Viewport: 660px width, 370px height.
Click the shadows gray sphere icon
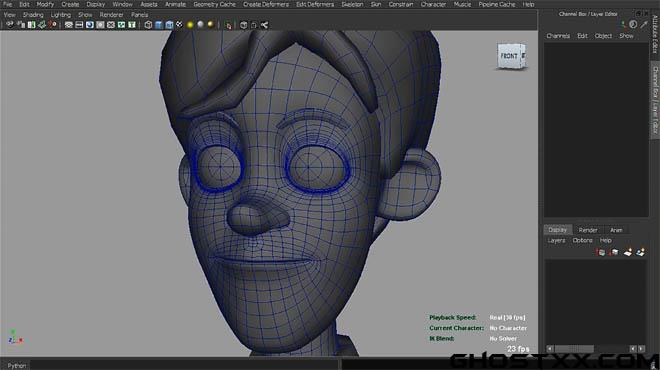tap(200, 24)
